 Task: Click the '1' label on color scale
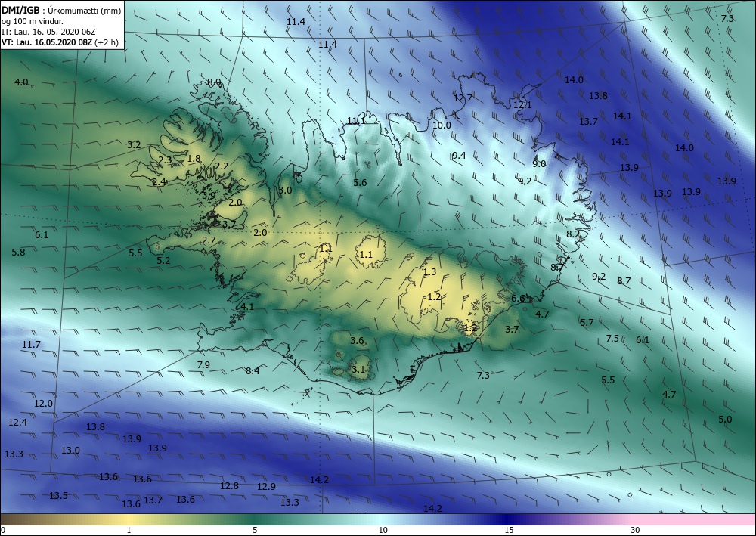point(129,530)
